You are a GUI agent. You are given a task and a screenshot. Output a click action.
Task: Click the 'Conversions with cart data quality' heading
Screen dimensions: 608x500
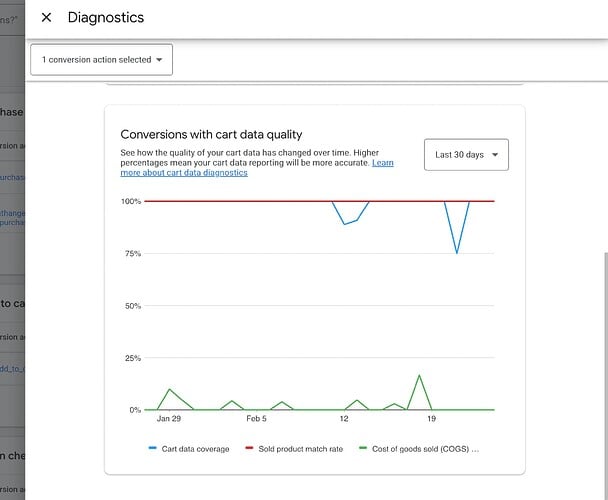tap(211, 134)
